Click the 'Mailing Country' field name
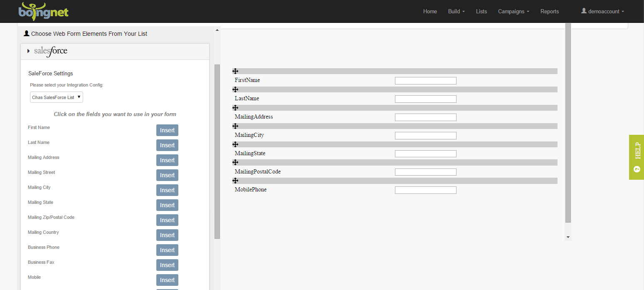This screenshot has width=644, height=290. click(x=43, y=232)
